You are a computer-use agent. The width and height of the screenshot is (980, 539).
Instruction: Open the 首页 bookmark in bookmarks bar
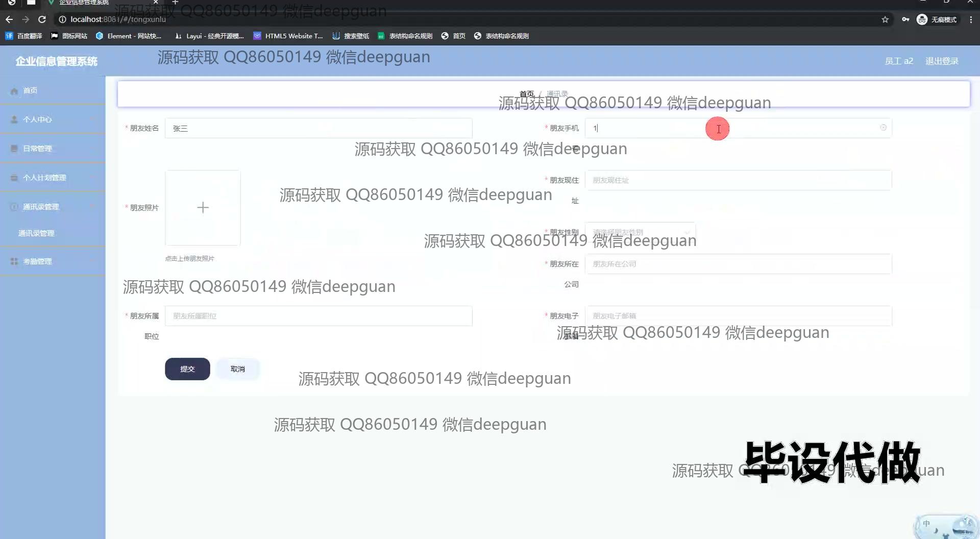(453, 36)
